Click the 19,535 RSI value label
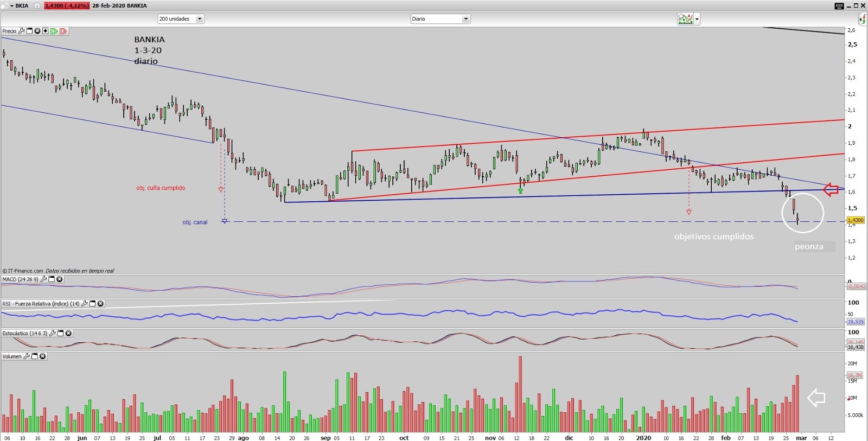868x441 pixels. point(856,322)
